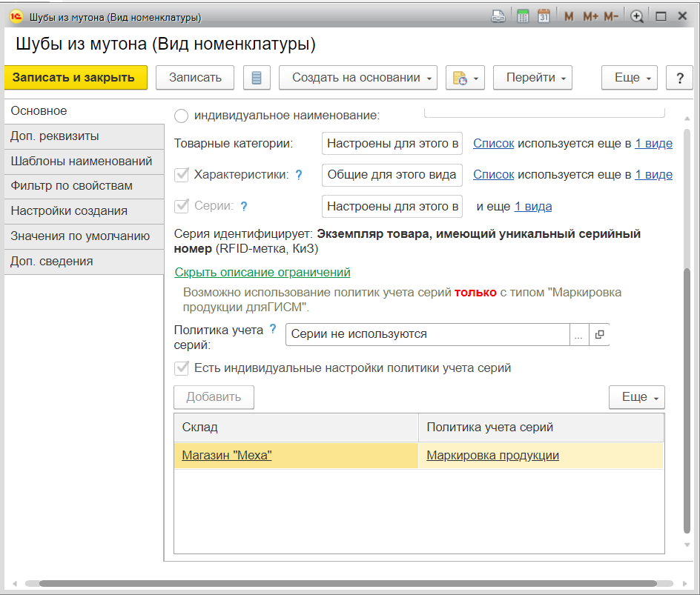The height and width of the screenshot is (595, 700).
Task: Expand the Создать на основании dropdown
Action: 357,78
